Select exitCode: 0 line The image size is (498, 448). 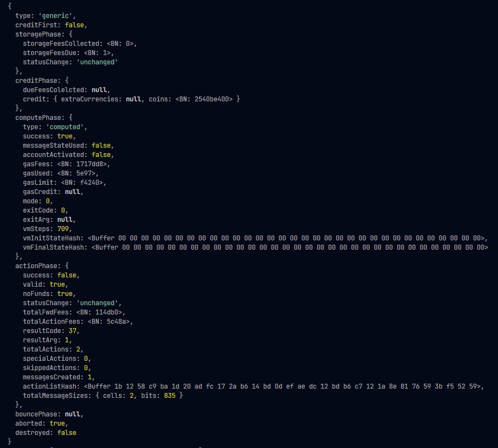pyautogui.click(x=45, y=210)
